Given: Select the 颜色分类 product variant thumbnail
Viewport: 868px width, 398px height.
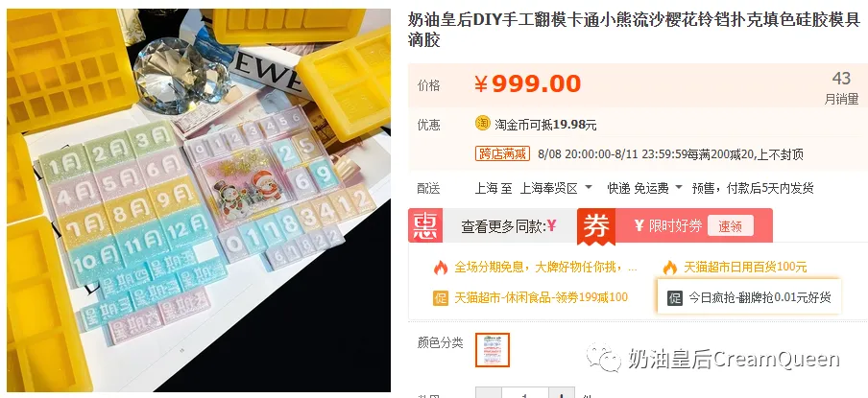Looking at the screenshot, I should (493, 350).
